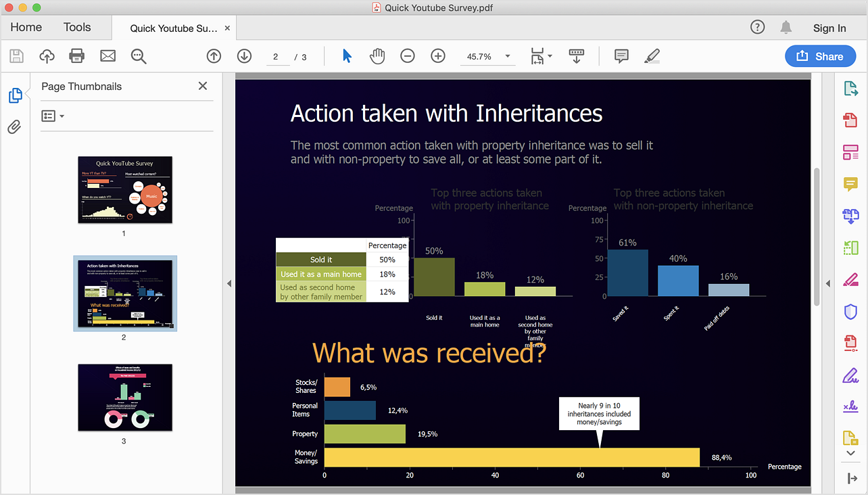
Task: Select the Hand pan tool
Action: tap(377, 56)
